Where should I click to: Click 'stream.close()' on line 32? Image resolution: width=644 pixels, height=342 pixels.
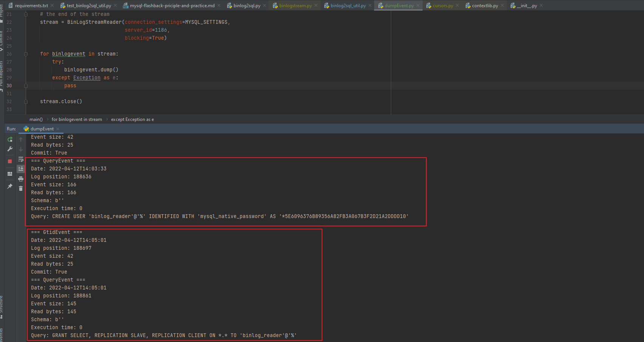pos(61,102)
